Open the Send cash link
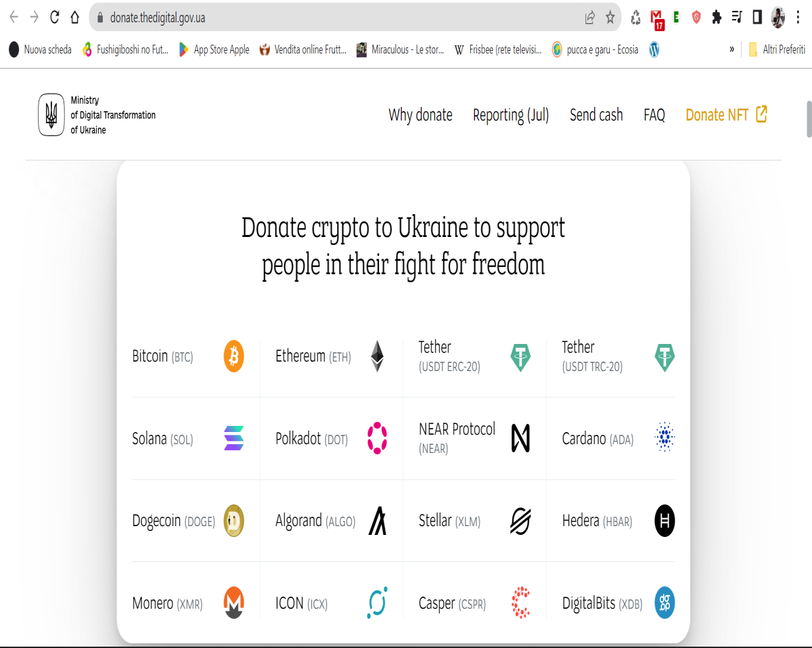Image resolution: width=812 pixels, height=648 pixels. (596, 115)
